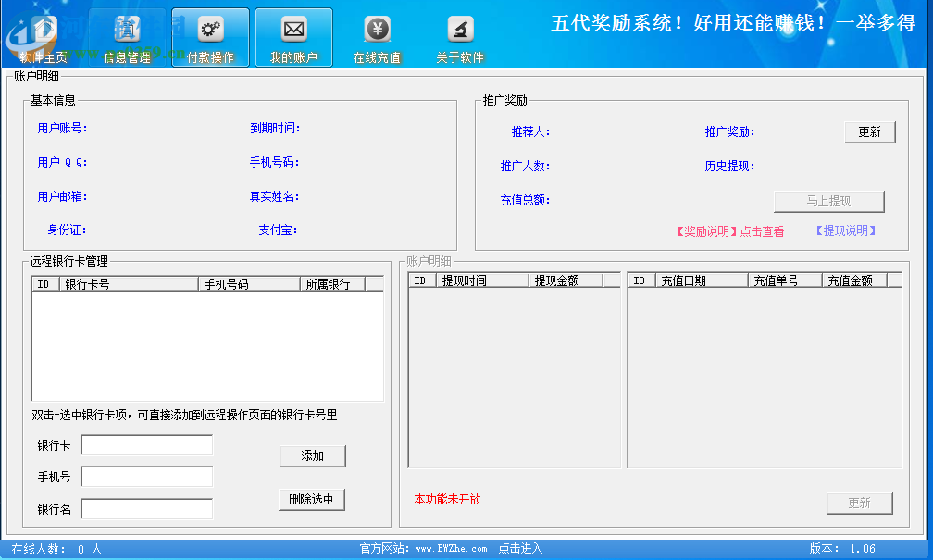The image size is (933, 560).
Task: Open 【奖励说明】点击查看 reward details
Action: pyautogui.click(x=728, y=230)
